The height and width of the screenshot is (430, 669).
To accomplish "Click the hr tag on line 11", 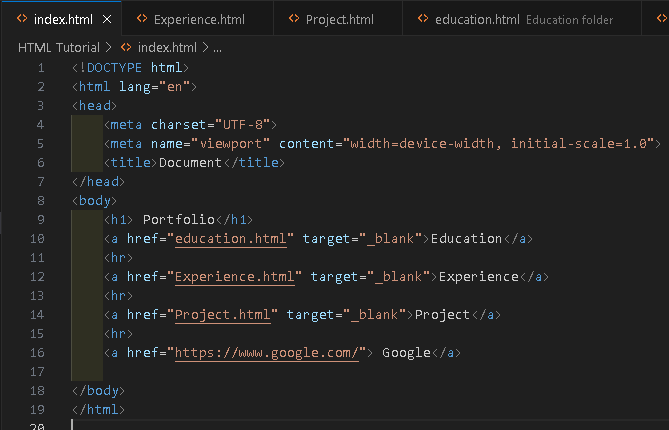I will pos(119,258).
